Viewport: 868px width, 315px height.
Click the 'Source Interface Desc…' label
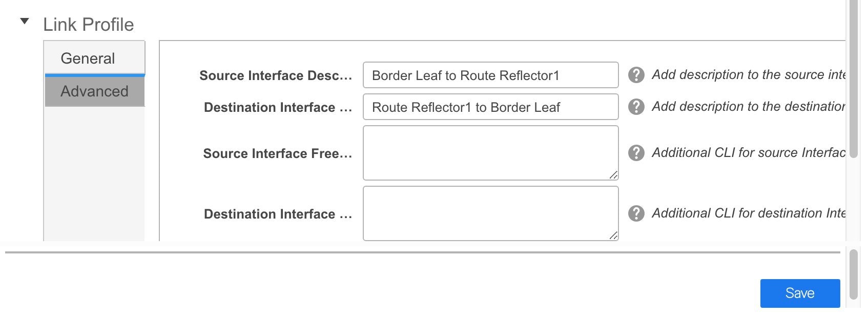pyautogui.click(x=276, y=76)
